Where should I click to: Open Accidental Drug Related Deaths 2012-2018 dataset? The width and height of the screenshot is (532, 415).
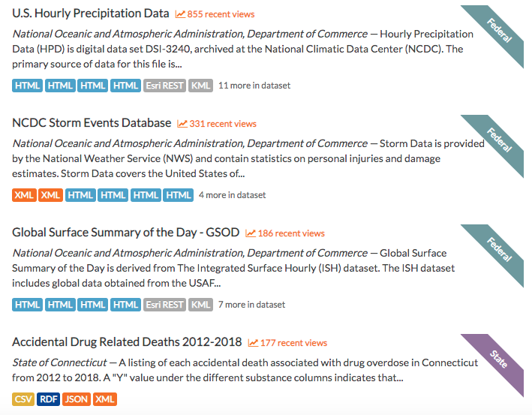tap(127, 342)
